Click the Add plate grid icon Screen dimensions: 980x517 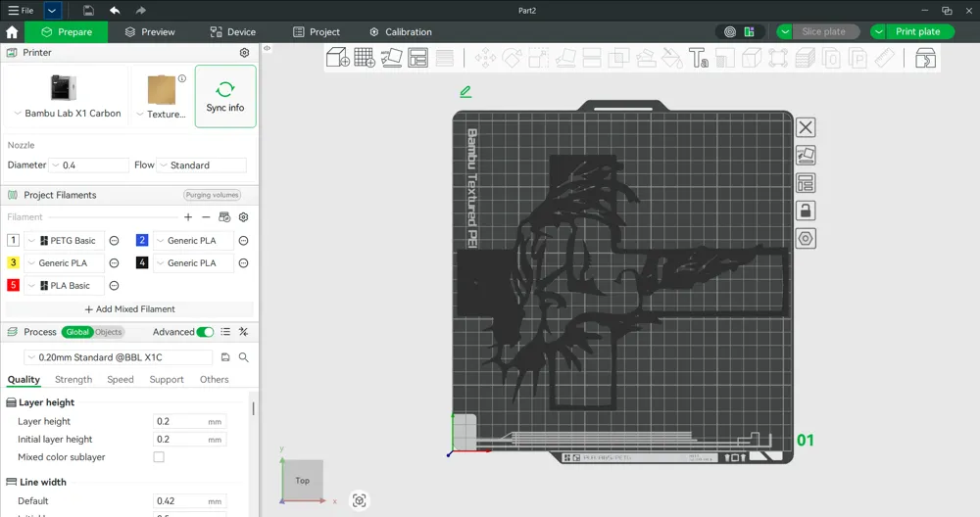tap(365, 58)
